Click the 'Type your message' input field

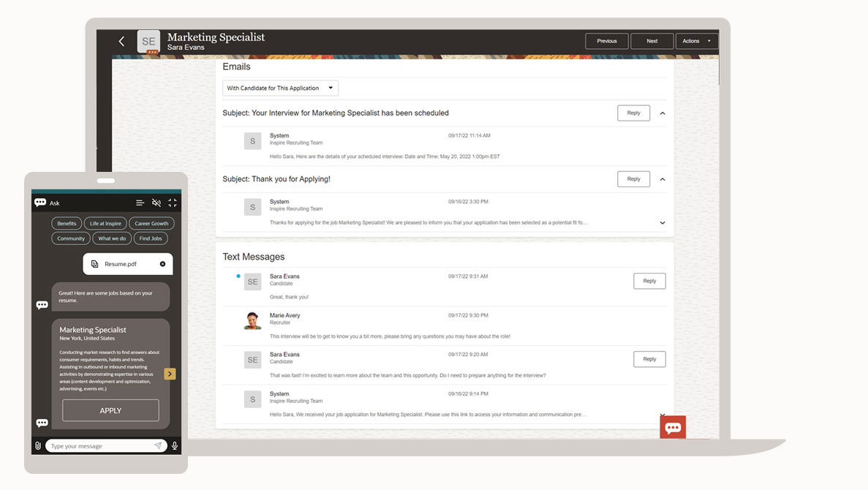pos(99,446)
